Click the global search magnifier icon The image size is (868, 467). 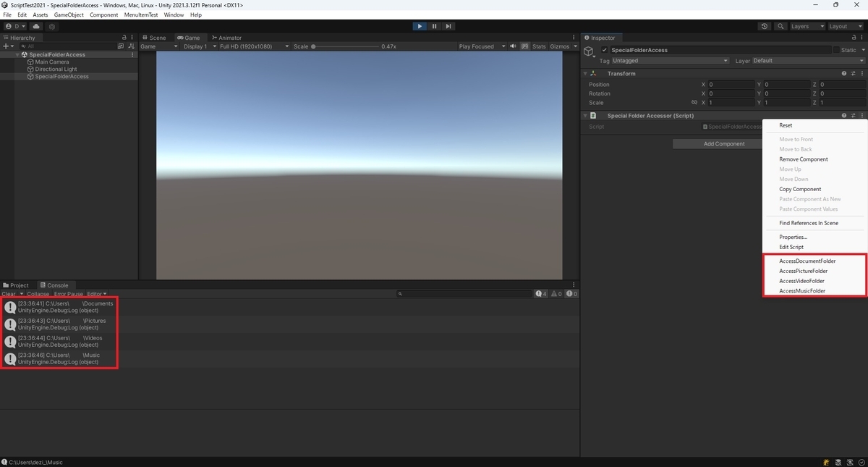tap(781, 26)
